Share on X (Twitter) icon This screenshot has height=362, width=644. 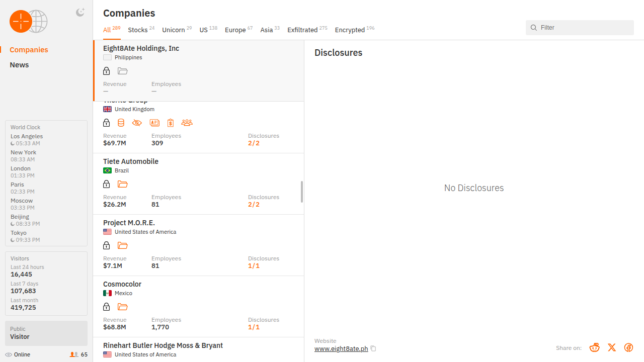(612, 347)
